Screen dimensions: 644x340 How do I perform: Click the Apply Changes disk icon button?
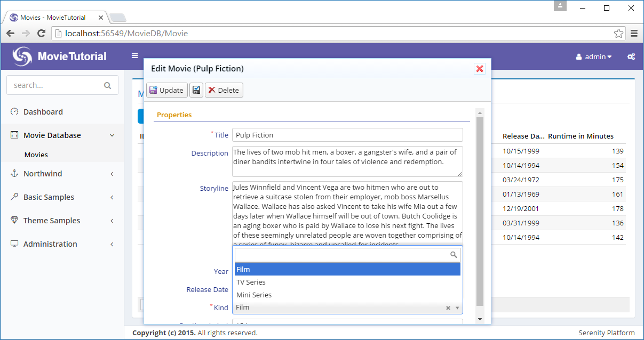click(x=196, y=90)
